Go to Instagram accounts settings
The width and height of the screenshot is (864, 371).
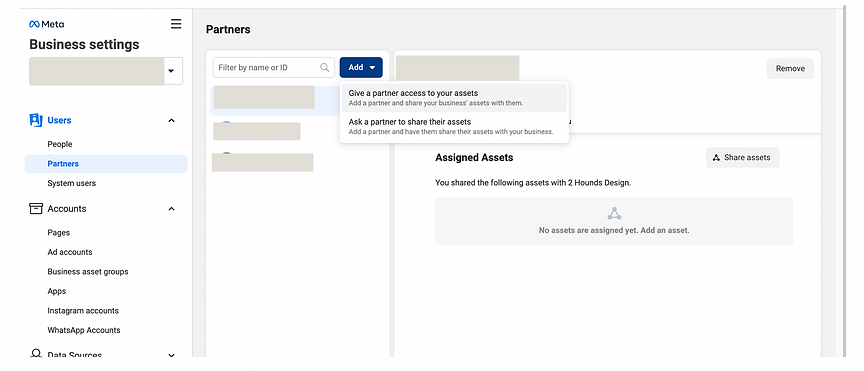(x=83, y=310)
